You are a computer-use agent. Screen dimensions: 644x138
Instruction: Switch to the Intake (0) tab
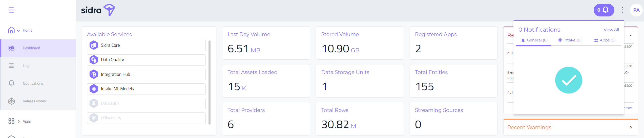570,40
